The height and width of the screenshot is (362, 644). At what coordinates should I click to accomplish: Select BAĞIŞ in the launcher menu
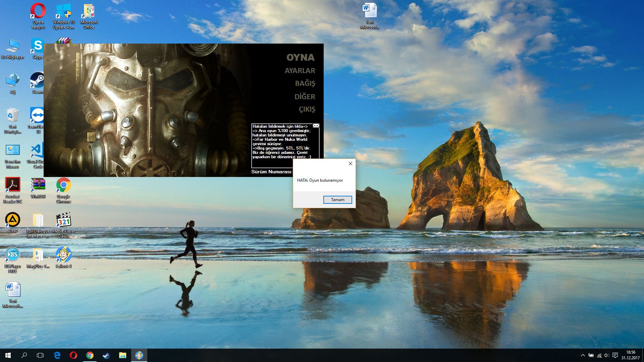[305, 83]
